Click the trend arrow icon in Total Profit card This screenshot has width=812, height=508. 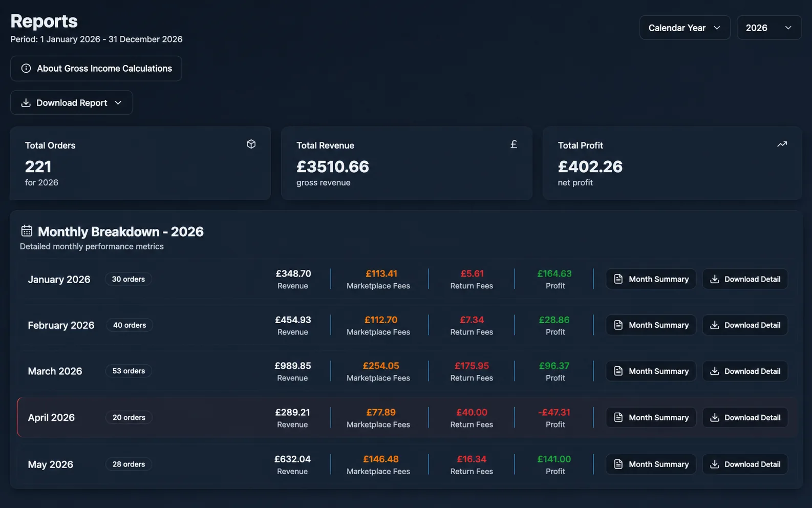pos(782,144)
